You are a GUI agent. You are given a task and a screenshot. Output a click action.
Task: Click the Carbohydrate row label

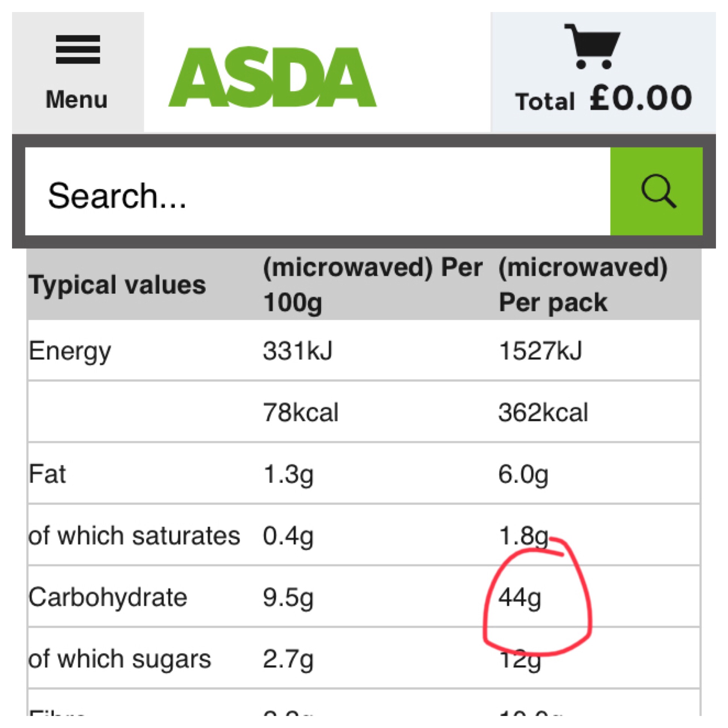click(x=108, y=597)
